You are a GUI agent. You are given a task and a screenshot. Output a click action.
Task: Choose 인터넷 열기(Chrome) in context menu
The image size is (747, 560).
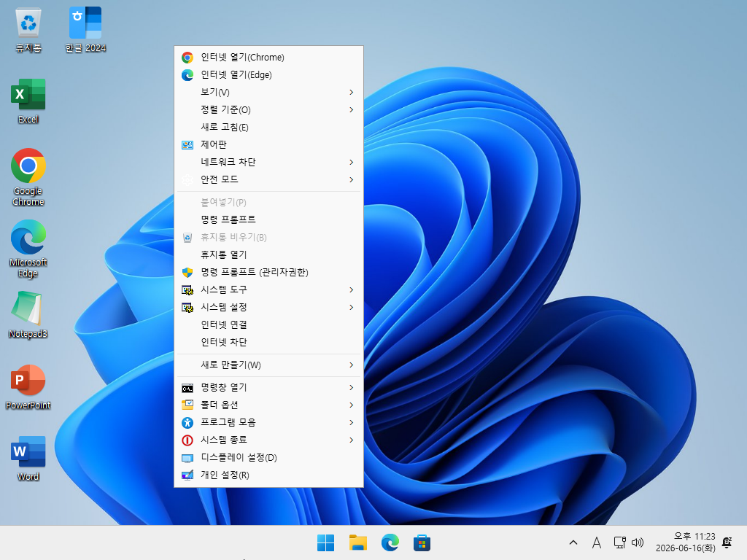268,58
